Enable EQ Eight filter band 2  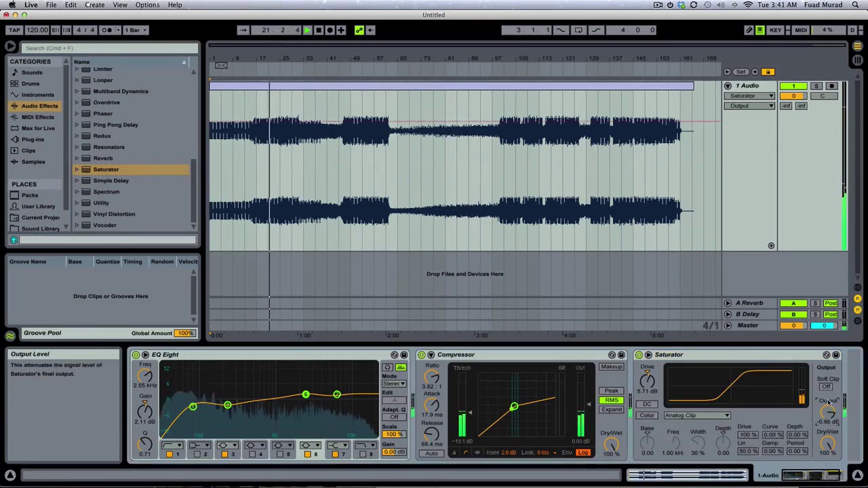click(197, 454)
